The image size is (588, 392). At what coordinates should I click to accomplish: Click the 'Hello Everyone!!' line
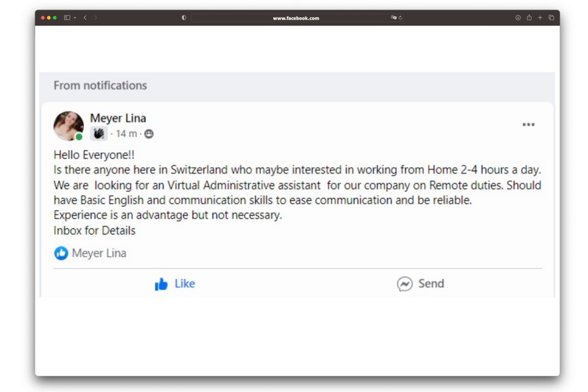coord(94,155)
